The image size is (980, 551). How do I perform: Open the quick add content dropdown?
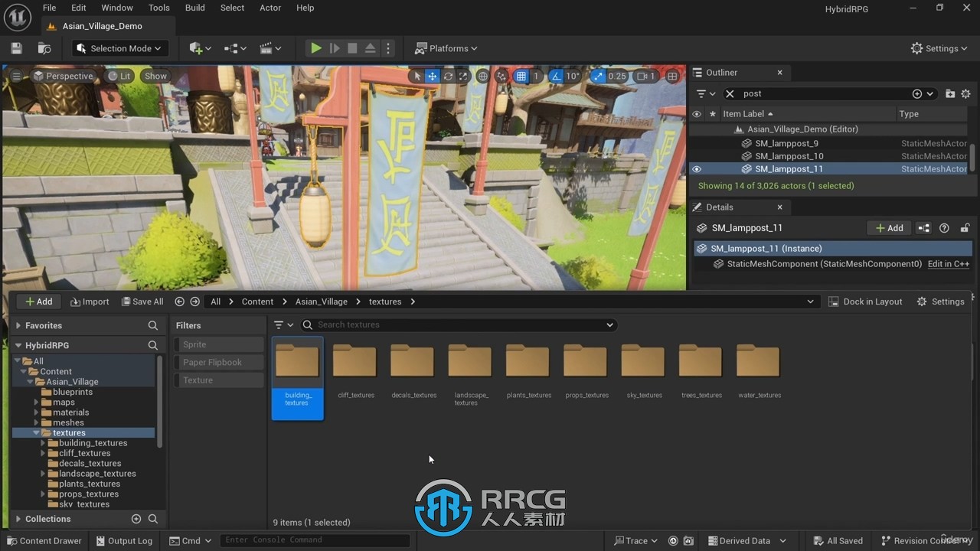point(201,48)
